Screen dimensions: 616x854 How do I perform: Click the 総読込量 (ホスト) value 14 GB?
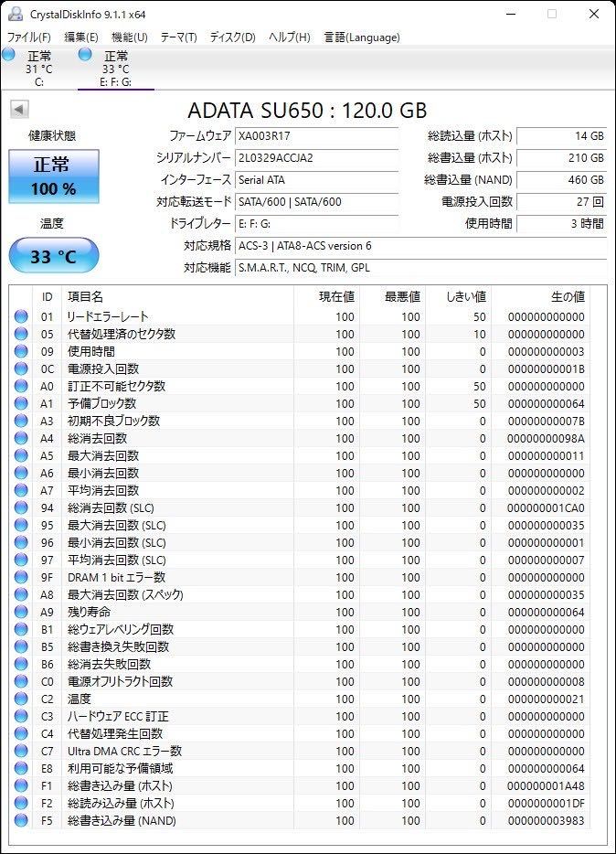(561, 136)
